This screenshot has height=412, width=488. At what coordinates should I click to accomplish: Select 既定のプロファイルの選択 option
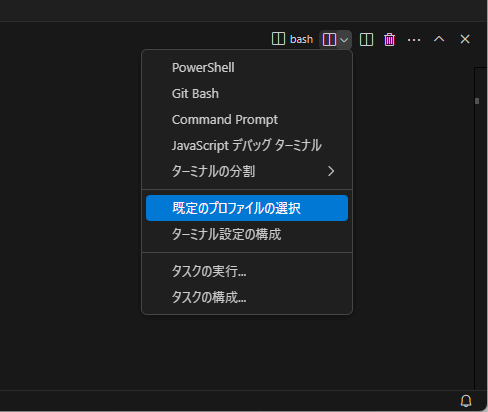pos(247,208)
